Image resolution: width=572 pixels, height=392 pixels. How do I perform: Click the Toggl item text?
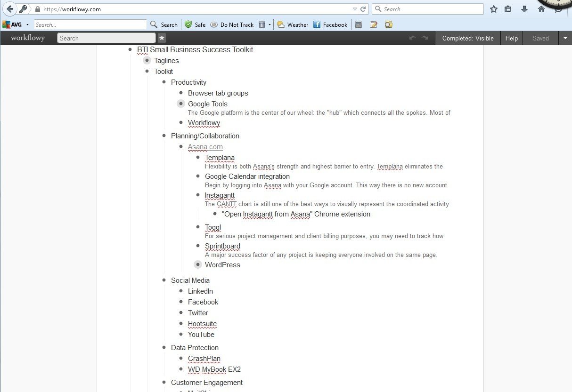click(213, 227)
